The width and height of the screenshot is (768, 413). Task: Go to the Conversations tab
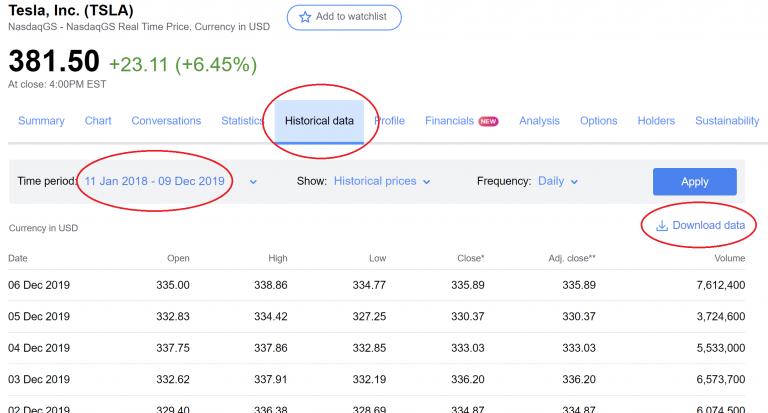[166, 121]
